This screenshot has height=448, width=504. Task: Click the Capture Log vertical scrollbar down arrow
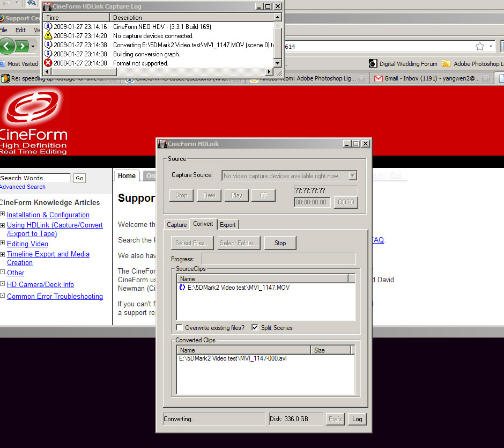[x=277, y=63]
